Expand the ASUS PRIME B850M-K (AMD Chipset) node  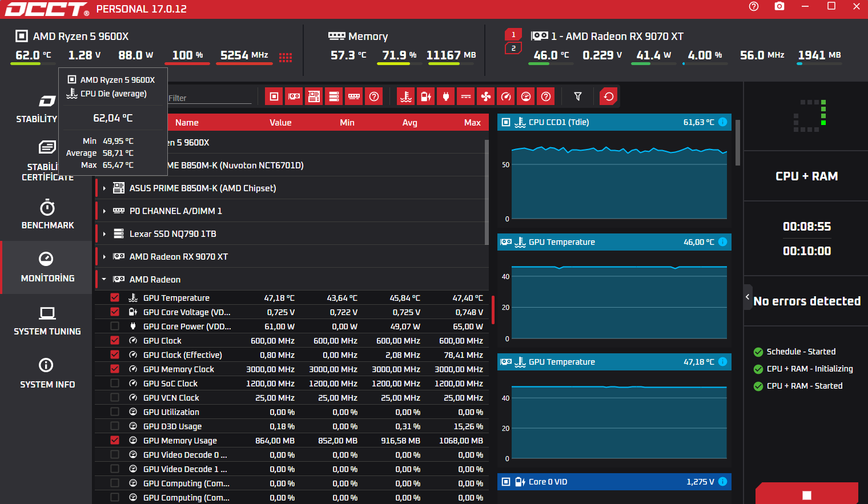[x=104, y=188]
